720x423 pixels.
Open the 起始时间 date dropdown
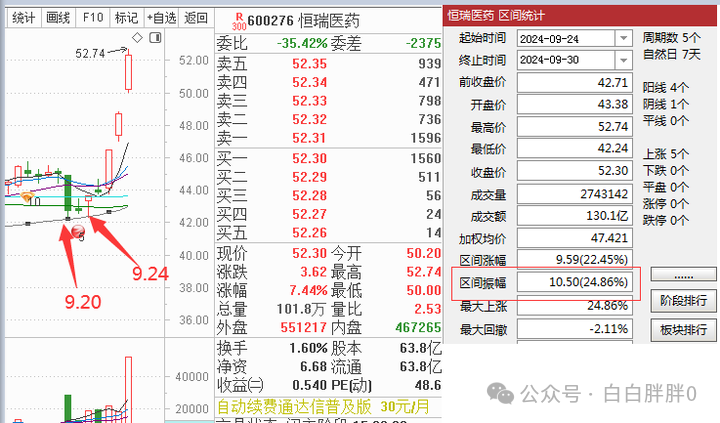(623, 39)
